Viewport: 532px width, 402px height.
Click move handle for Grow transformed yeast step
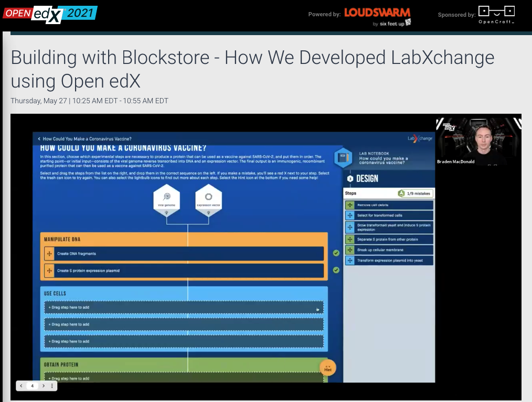coord(350,227)
